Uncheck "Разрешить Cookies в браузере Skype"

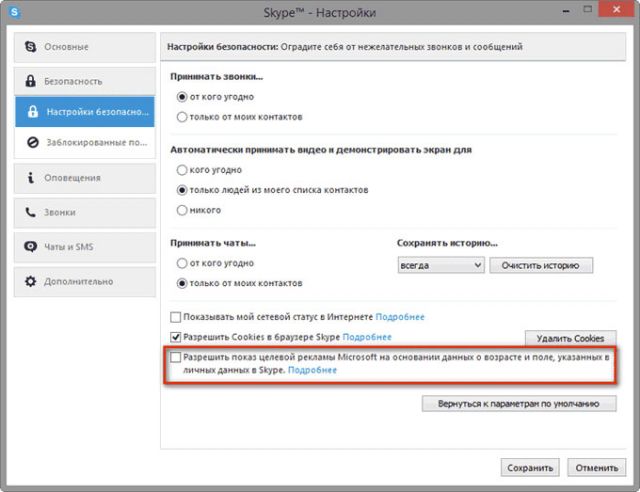[x=177, y=337]
